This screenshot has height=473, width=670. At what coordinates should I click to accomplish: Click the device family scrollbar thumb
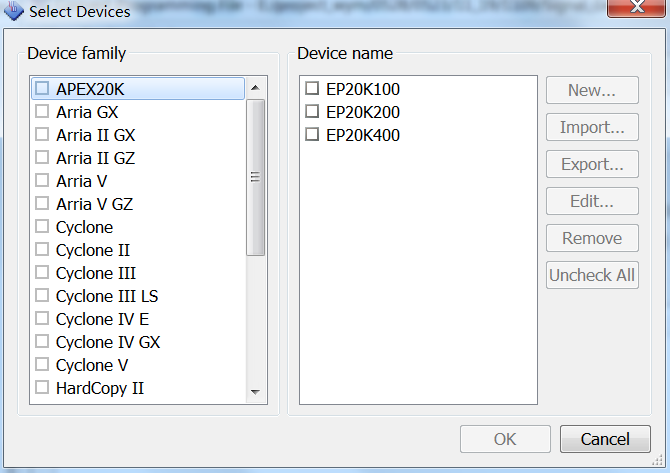click(x=256, y=177)
